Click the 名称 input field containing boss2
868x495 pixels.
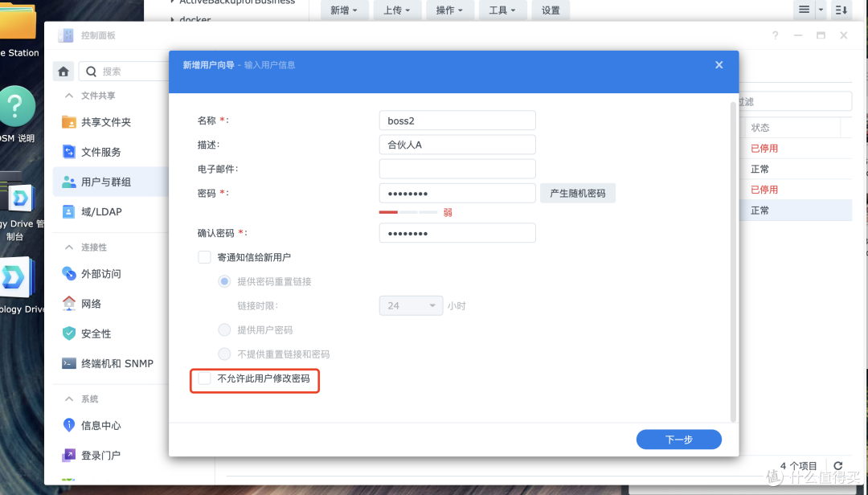457,121
